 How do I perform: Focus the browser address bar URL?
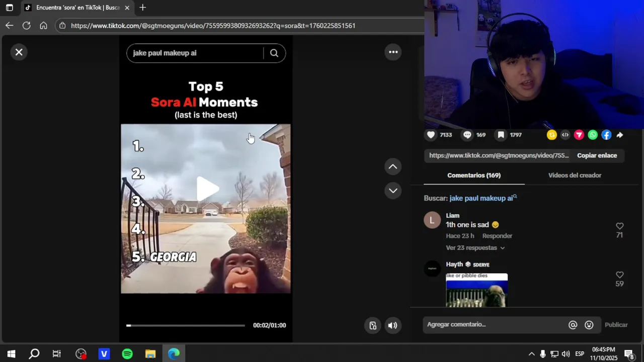click(213, 26)
